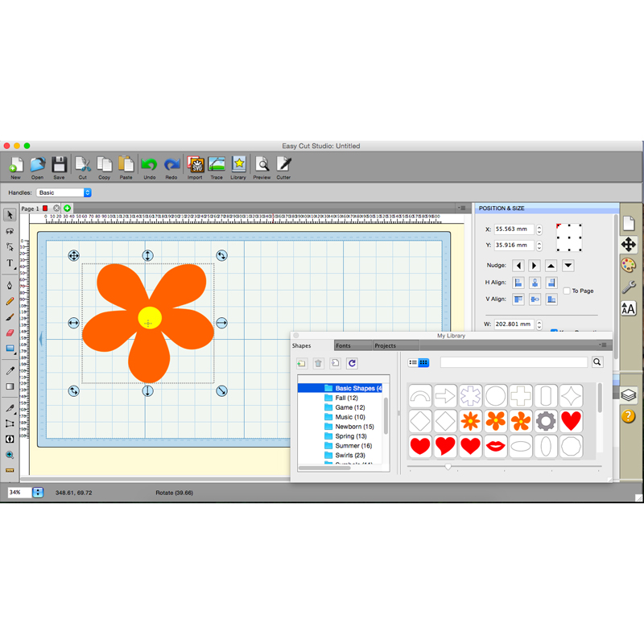The image size is (644, 644).
Task: Add a new page with green plus
Action: click(68, 208)
